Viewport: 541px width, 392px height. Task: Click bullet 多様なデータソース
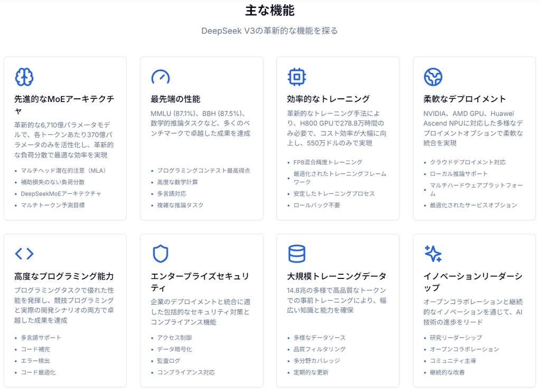point(319,338)
